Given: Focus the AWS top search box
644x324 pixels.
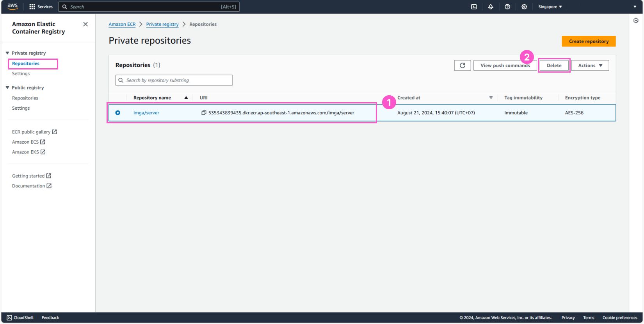Looking at the screenshot, I should click(149, 7).
